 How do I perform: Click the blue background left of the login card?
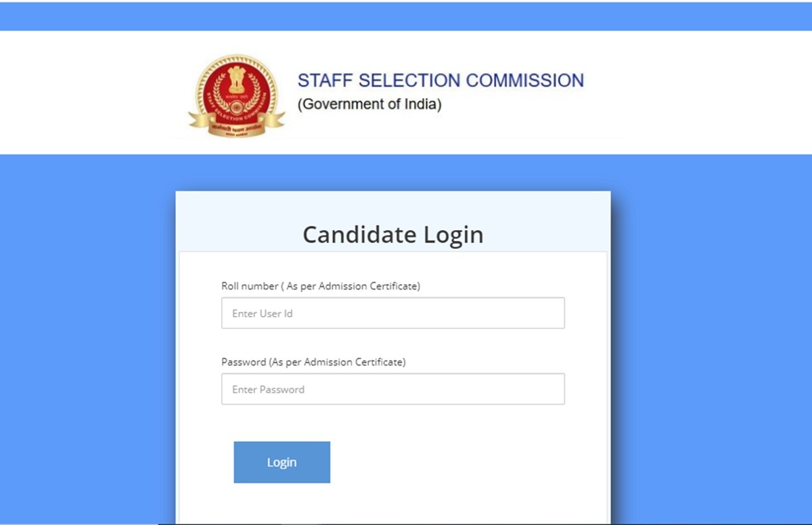click(x=88, y=338)
